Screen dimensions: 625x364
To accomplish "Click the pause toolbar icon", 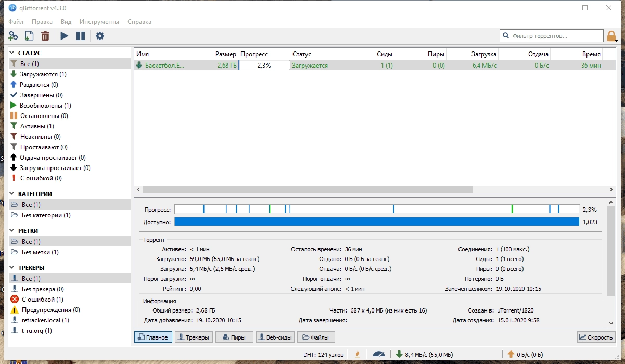I will [81, 36].
